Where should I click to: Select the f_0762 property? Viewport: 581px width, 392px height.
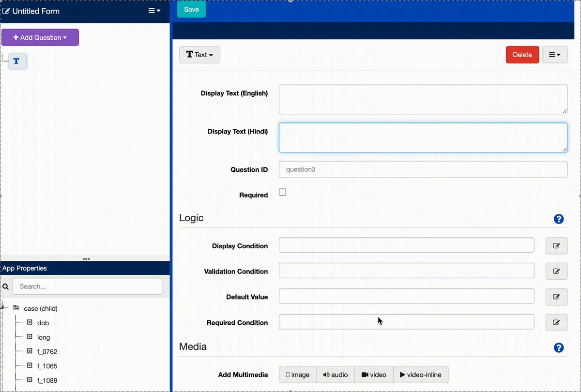tap(47, 352)
